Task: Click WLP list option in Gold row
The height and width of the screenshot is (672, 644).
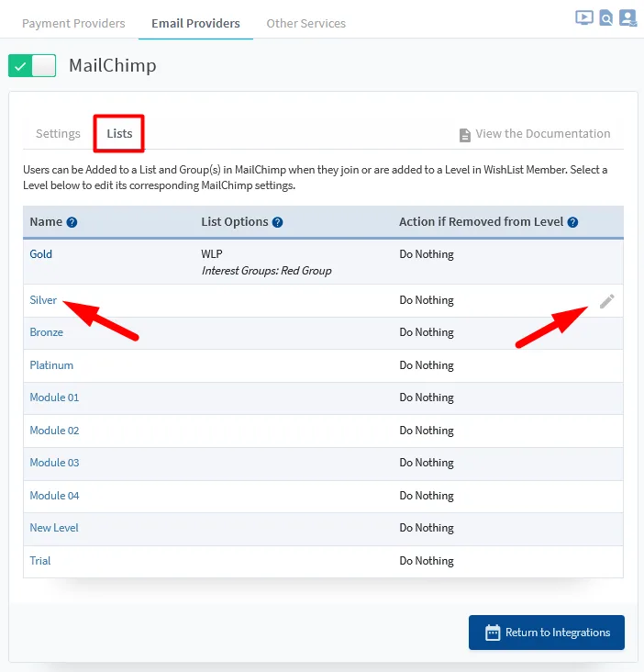Action: coord(212,253)
